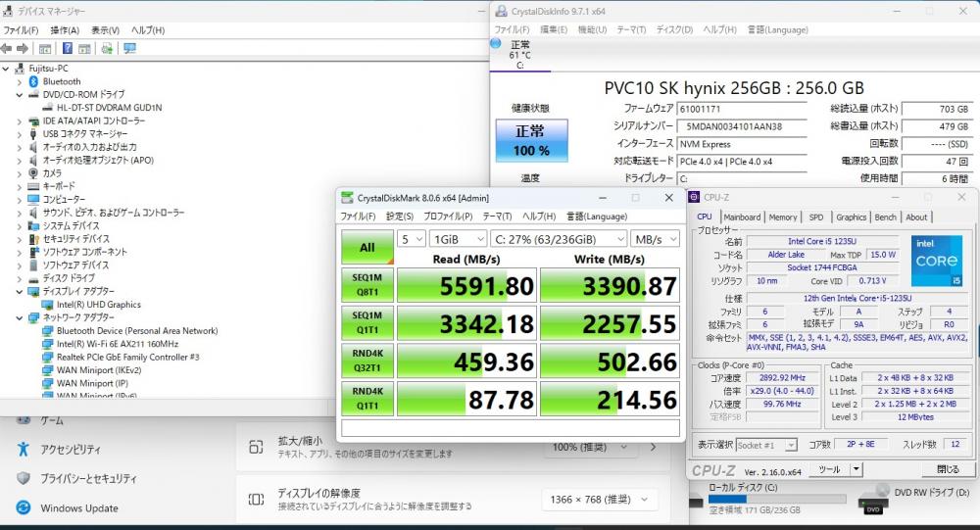Click the blue 正常 100% health status box
Image resolution: width=980 pixels, height=530 pixels.
click(530, 141)
